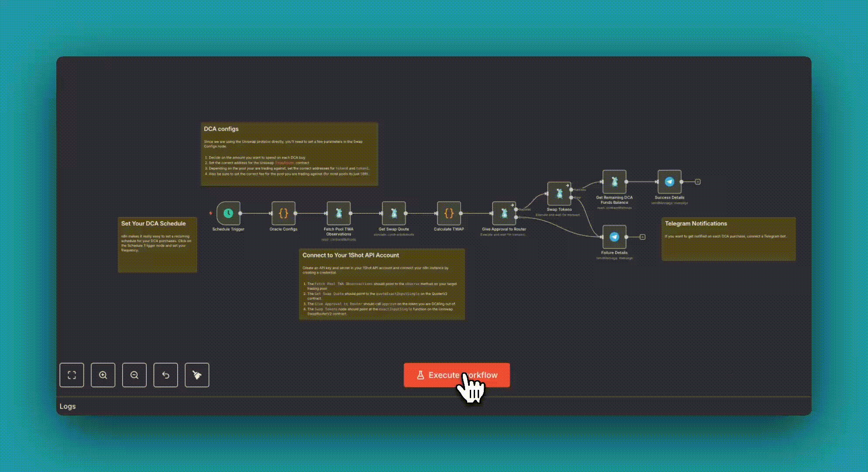Expand the Logs panel
Viewport: 868px width, 472px height.
[68, 406]
